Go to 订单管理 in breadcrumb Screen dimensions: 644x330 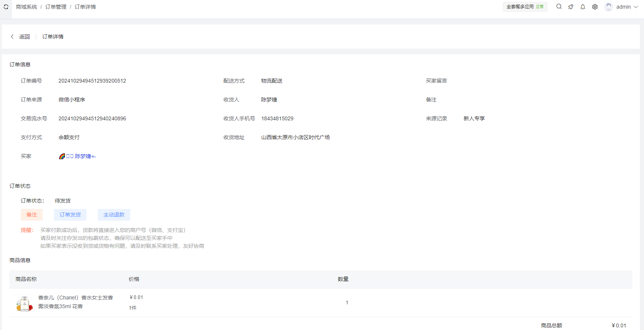click(x=56, y=7)
